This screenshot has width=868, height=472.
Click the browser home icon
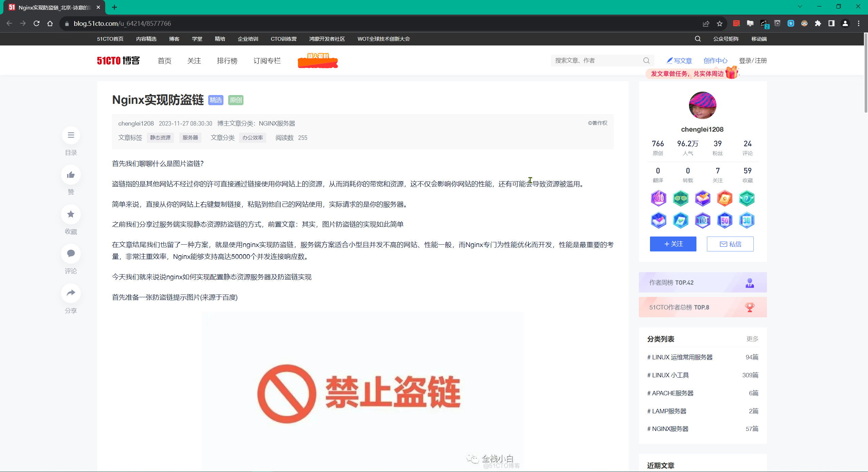click(x=50, y=23)
